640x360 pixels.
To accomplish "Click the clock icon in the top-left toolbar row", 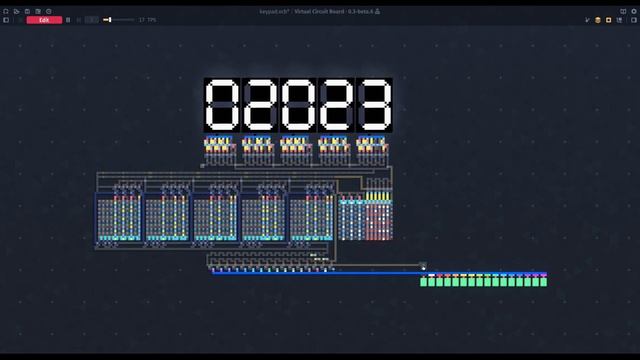I will pyautogui.click(x=49, y=11).
